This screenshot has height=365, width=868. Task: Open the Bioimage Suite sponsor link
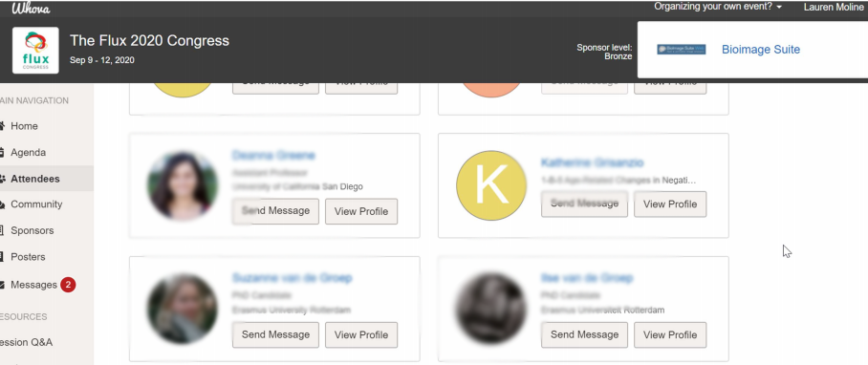(761, 50)
